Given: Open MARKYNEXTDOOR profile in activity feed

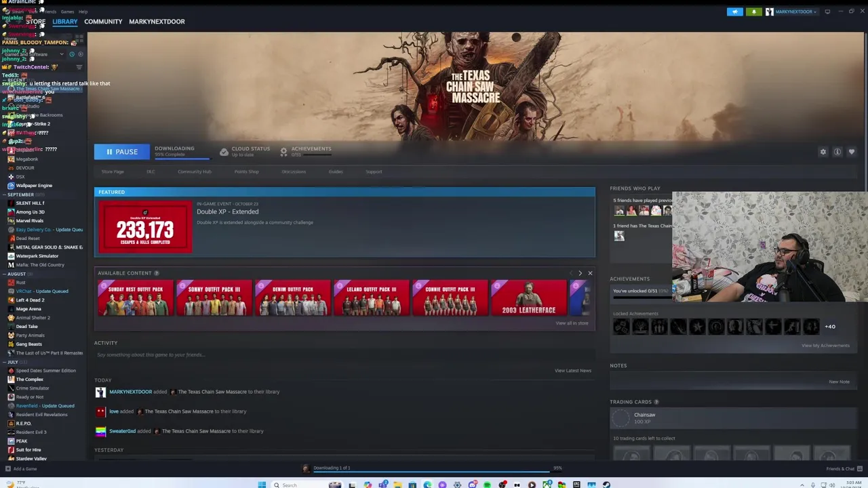Looking at the screenshot, I should pos(130,392).
